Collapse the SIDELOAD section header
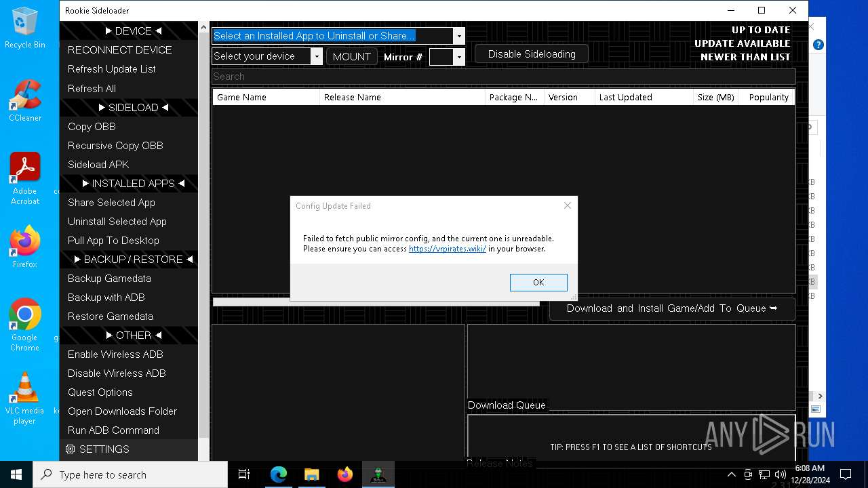The width and height of the screenshot is (868, 488). pos(129,108)
